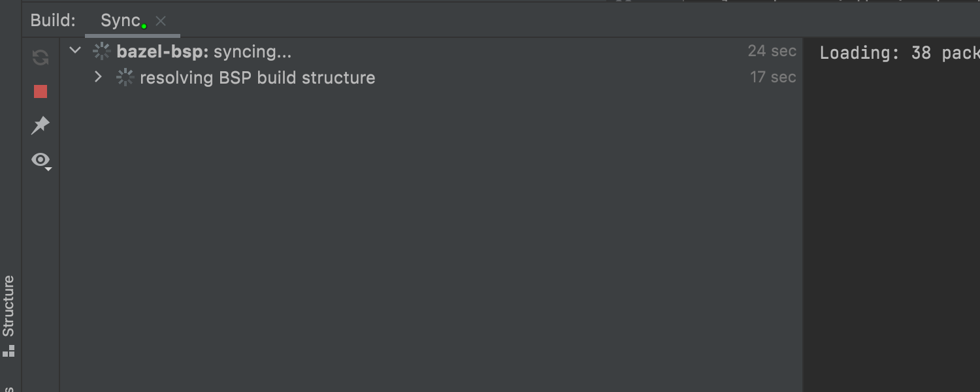Screen dimensions: 980x392
Task: Open the eye icon view options
Action: pos(41,160)
